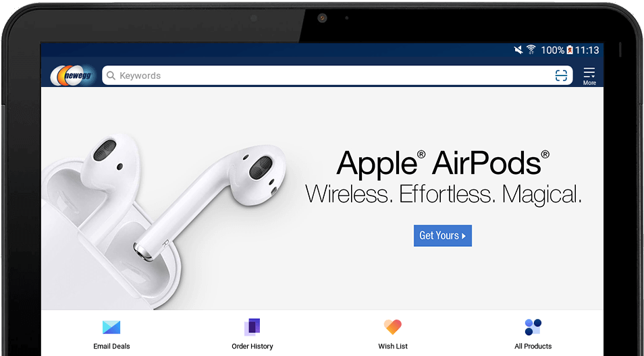The height and width of the screenshot is (356, 644).
Task: Tap the Email Deals envelope icon
Action: point(111,327)
